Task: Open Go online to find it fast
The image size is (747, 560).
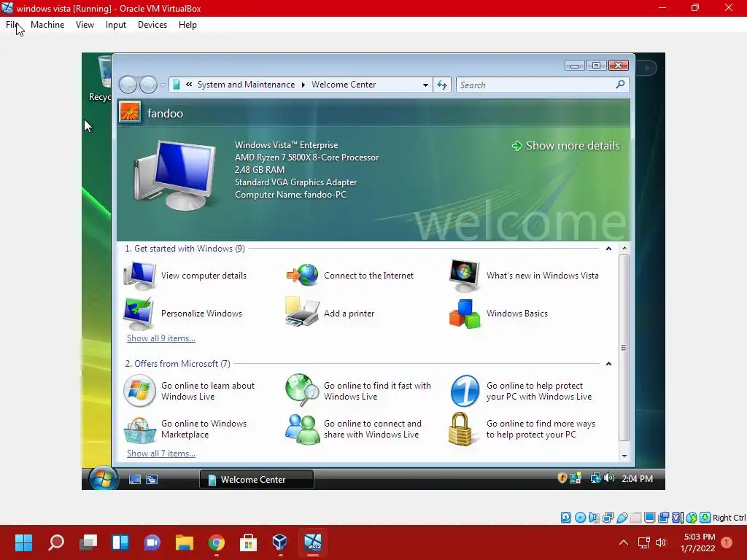Action: (x=358, y=391)
